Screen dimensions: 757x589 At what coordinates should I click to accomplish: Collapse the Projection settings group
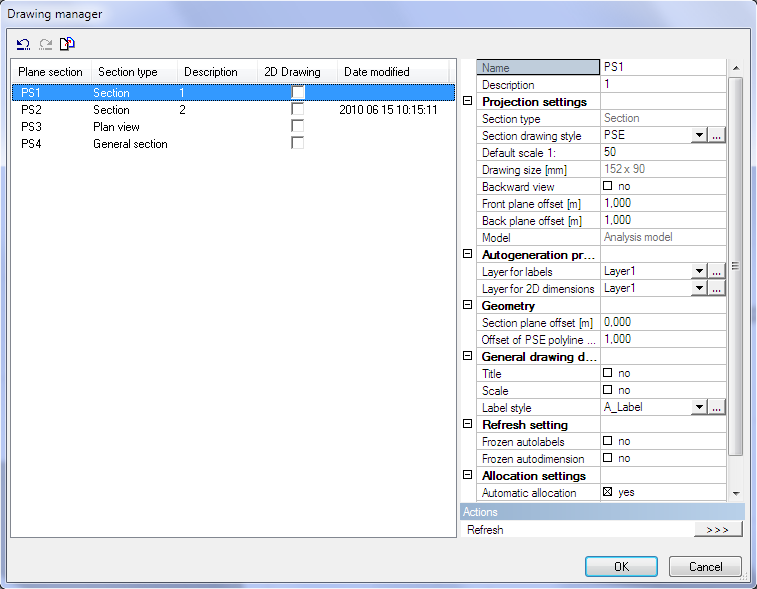467,101
